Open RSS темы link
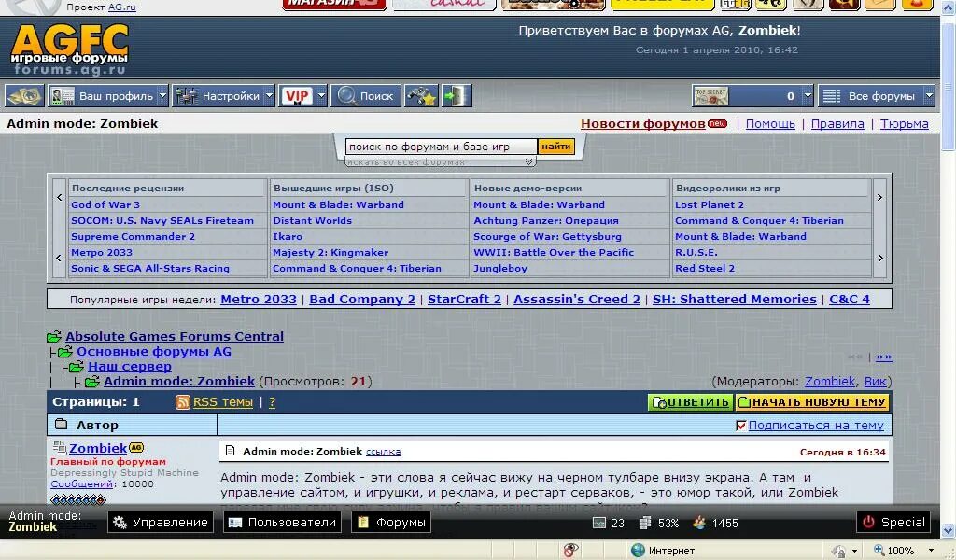The image size is (956, 560). coord(222,402)
